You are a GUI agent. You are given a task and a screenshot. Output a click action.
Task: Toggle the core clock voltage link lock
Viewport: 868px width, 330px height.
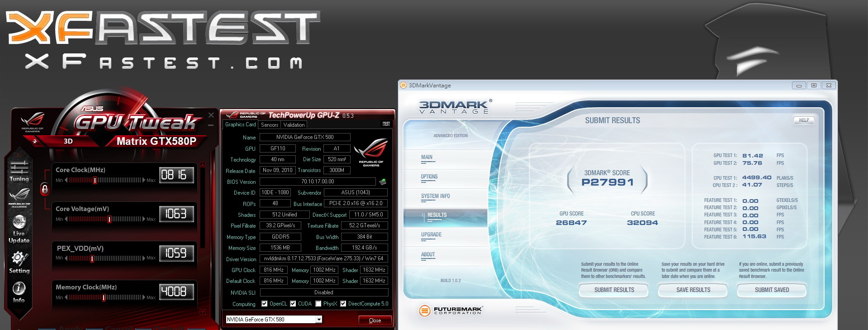44,189
